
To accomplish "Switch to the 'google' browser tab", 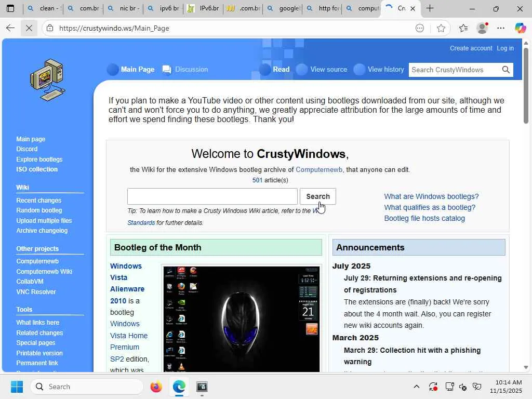I will point(284,8).
